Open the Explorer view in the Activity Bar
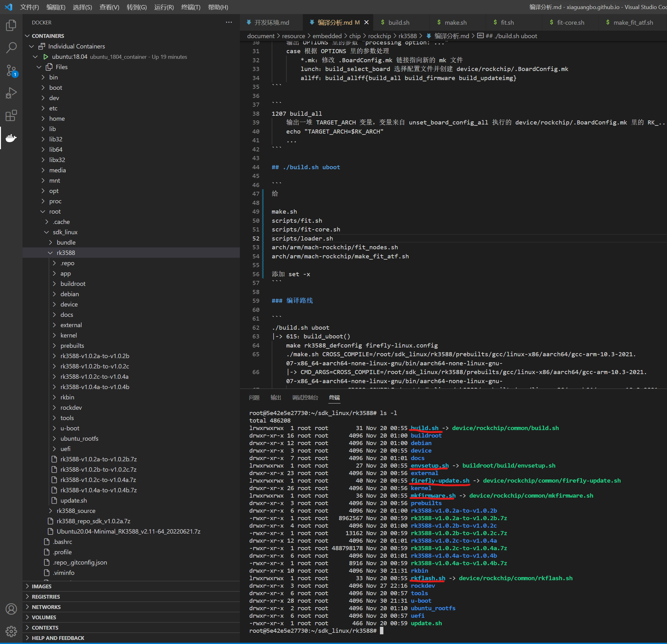Image resolution: width=667 pixels, height=644 pixels. click(11, 25)
